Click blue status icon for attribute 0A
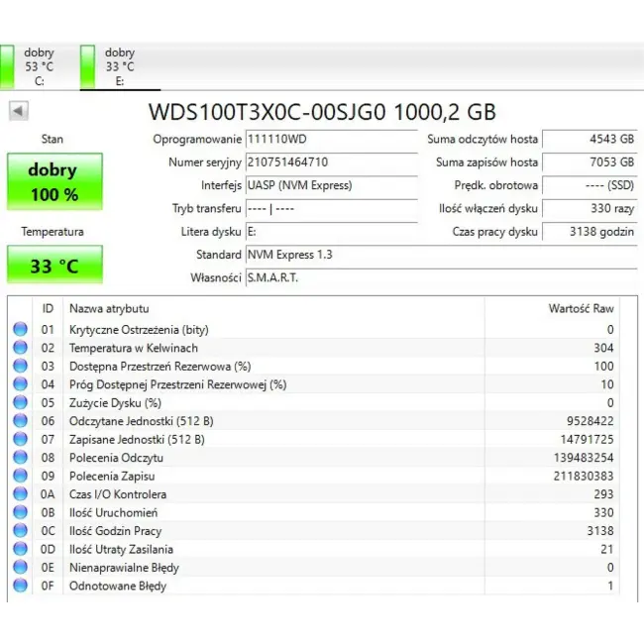This screenshot has width=644, height=644. (20, 493)
